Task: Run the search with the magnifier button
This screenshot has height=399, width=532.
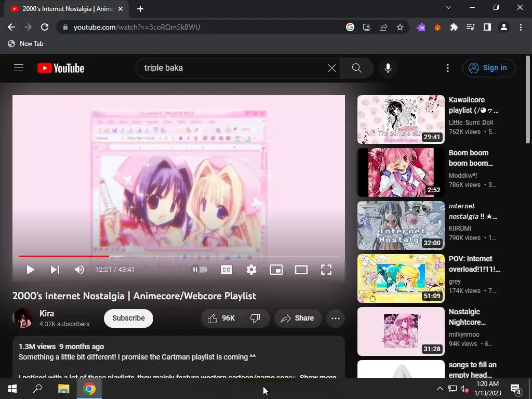Action: [356, 68]
